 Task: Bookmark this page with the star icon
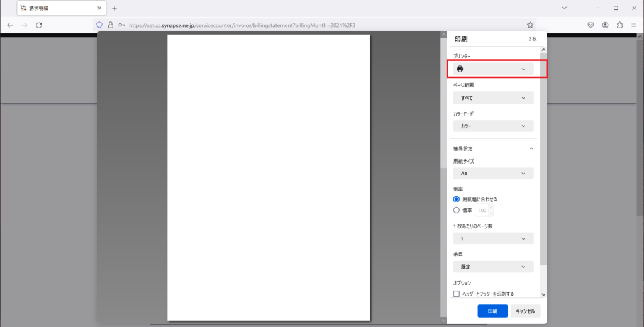pos(530,25)
